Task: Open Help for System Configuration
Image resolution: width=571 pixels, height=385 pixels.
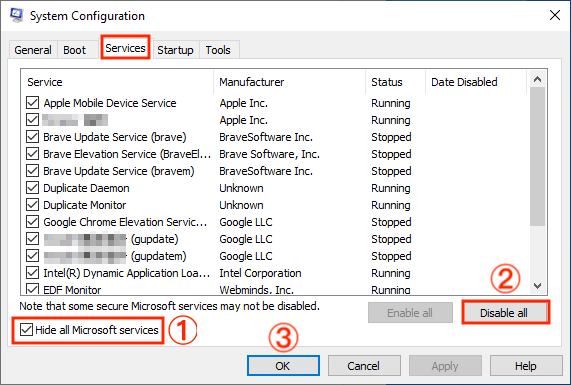Action: pos(525,366)
